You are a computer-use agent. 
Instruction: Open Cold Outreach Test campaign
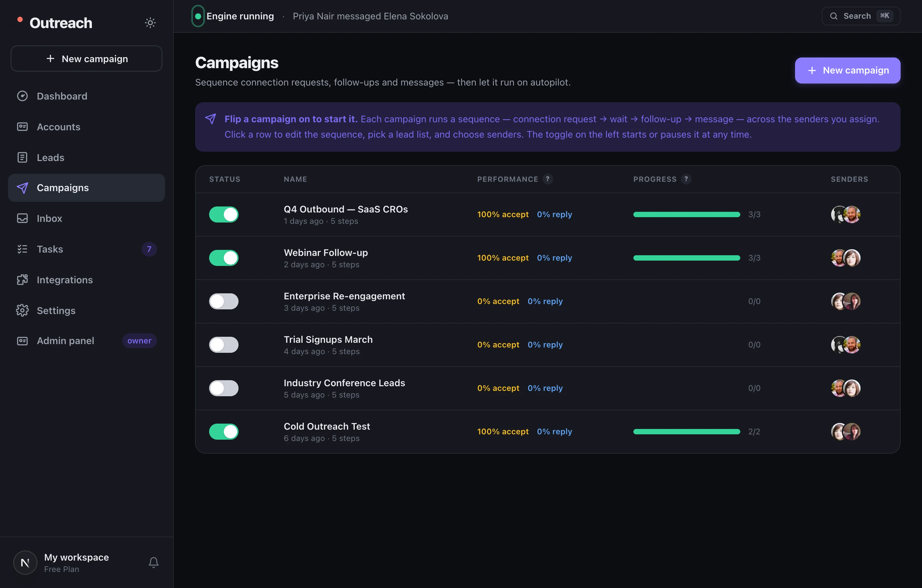coord(548,431)
